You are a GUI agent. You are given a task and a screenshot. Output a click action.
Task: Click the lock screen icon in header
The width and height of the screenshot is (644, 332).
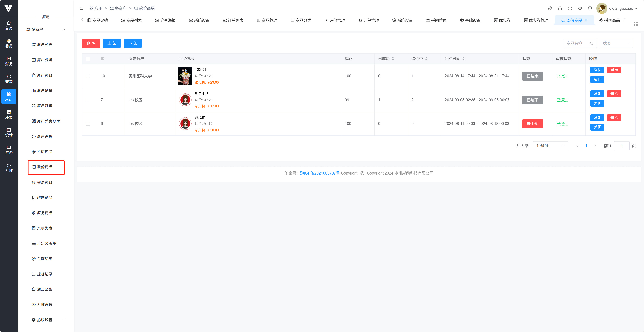(x=560, y=8)
